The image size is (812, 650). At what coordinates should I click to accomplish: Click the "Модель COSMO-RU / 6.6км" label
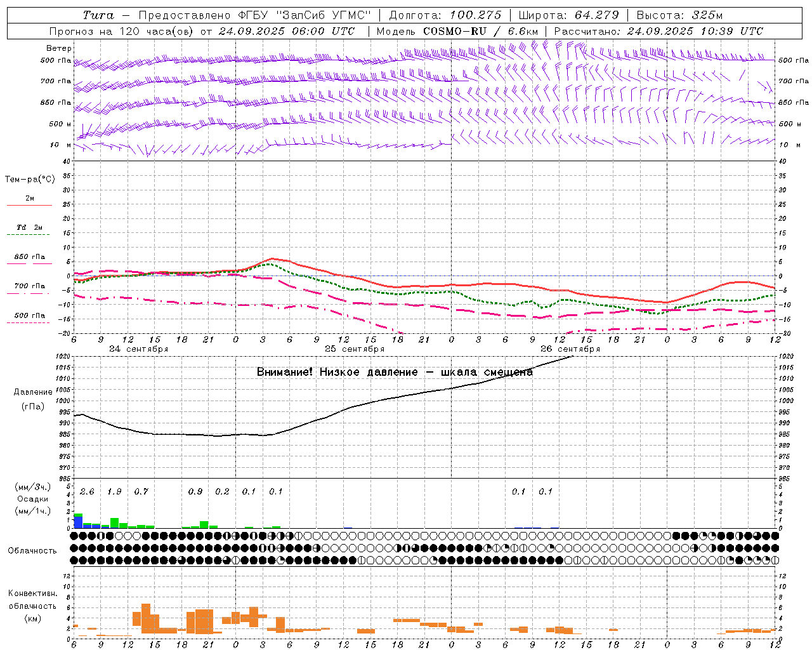(x=457, y=31)
